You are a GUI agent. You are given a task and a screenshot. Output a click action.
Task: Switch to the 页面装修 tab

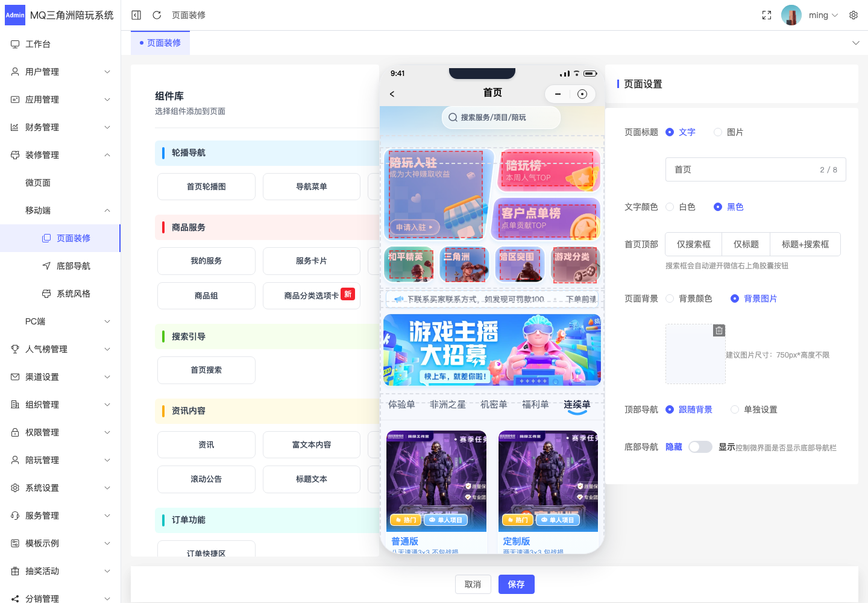[160, 43]
